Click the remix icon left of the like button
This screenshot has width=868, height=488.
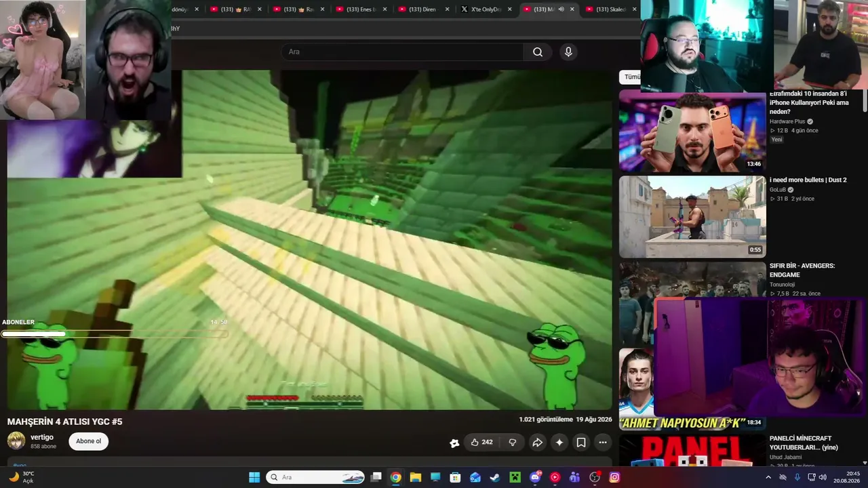[x=454, y=443]
